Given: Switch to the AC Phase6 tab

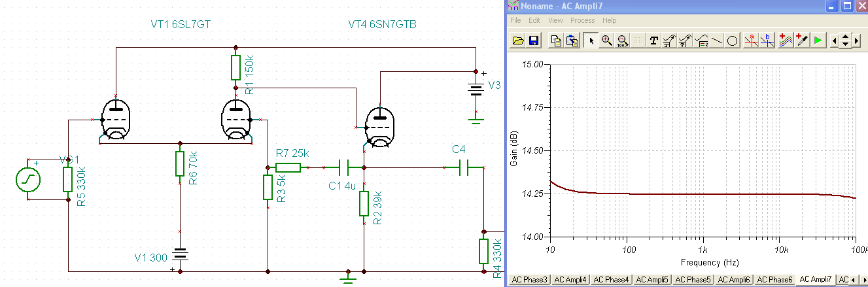Looking at the screenshot, I should click(x=776, y=280).
